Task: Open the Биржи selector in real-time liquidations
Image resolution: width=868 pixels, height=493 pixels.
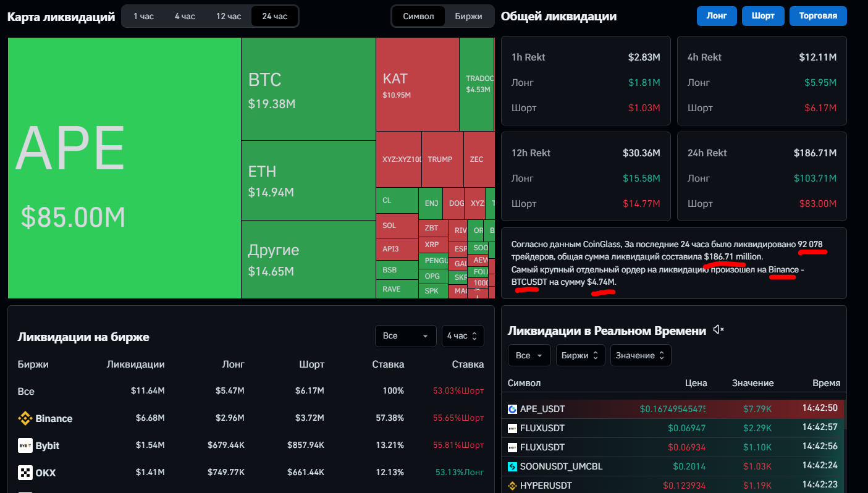Action: click(581, 355)
